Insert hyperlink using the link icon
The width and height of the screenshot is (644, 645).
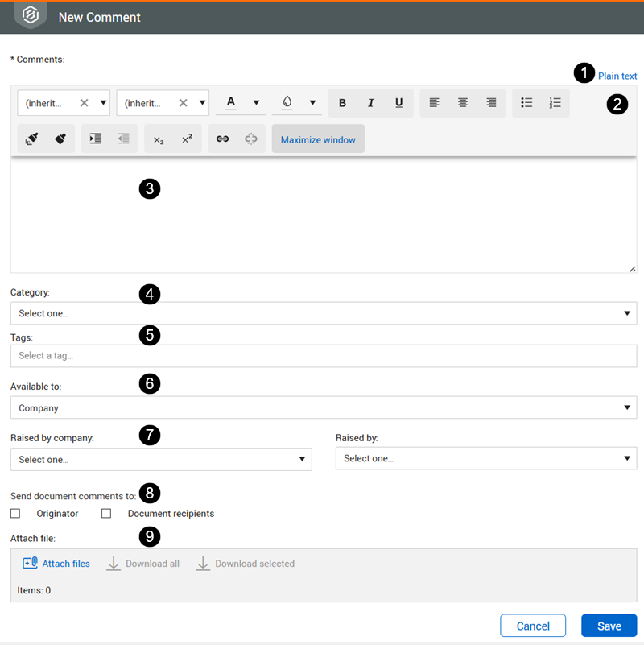tap(223, 139)
